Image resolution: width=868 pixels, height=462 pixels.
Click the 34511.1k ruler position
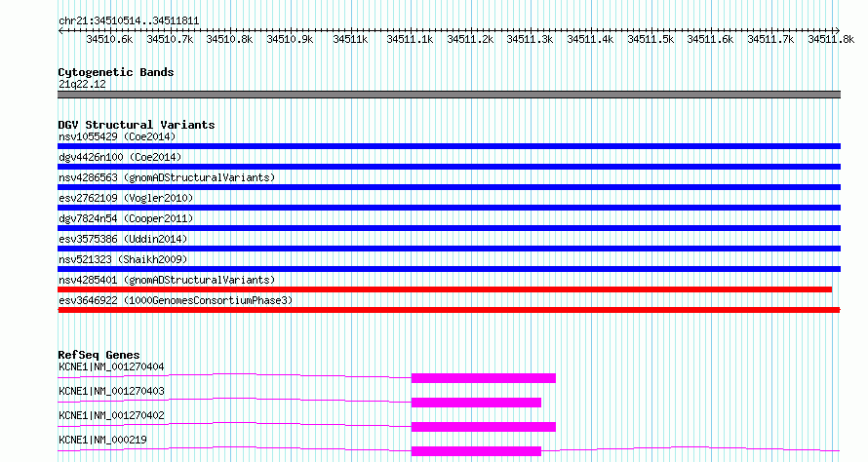tap(411, 39)
